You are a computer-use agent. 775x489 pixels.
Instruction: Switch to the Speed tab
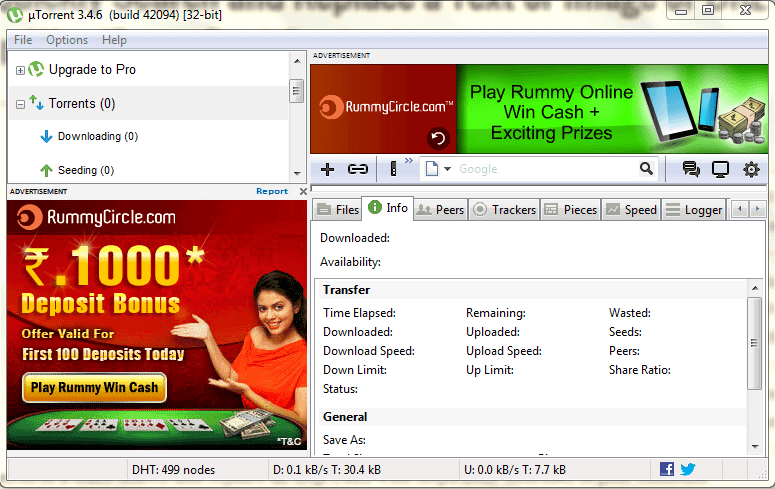[631, 210]
